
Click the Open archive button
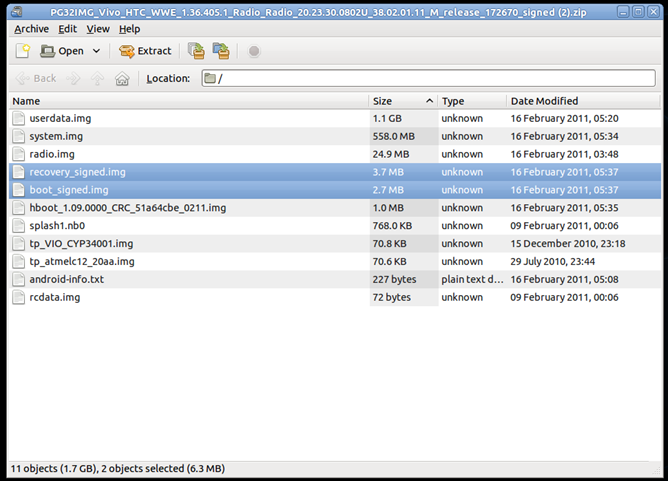pos(62,51)
